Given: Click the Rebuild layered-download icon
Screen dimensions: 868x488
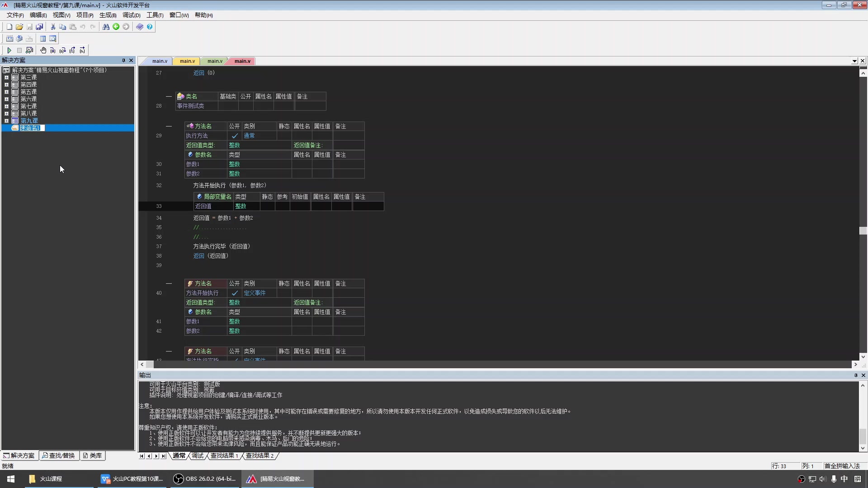Looking at the screenshot, I should [19, 38].
